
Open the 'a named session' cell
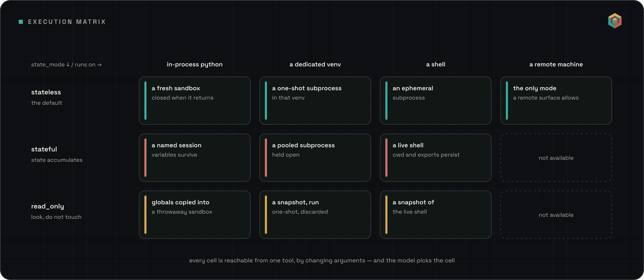click(x=195, y=158)
